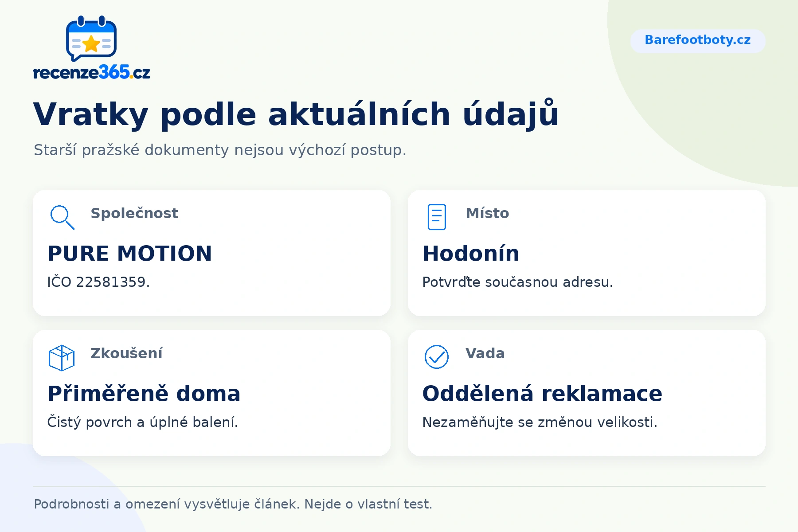The height and width of the screenshot is (532, 798).
Task: Click the Hodonín location title
Action: coord(471,254)
